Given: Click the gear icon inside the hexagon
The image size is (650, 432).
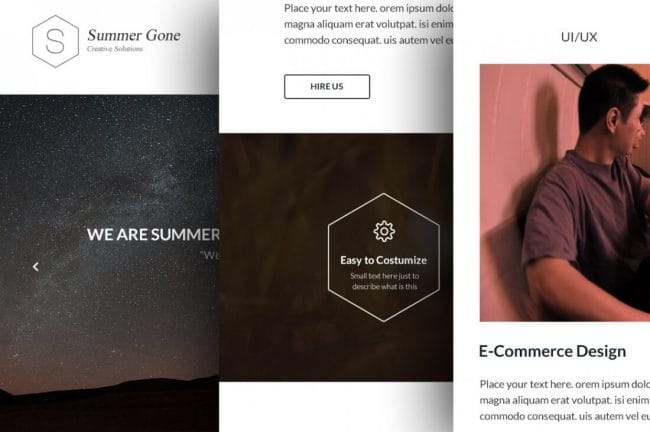Looking at the screenshot, I should point(384,231).
